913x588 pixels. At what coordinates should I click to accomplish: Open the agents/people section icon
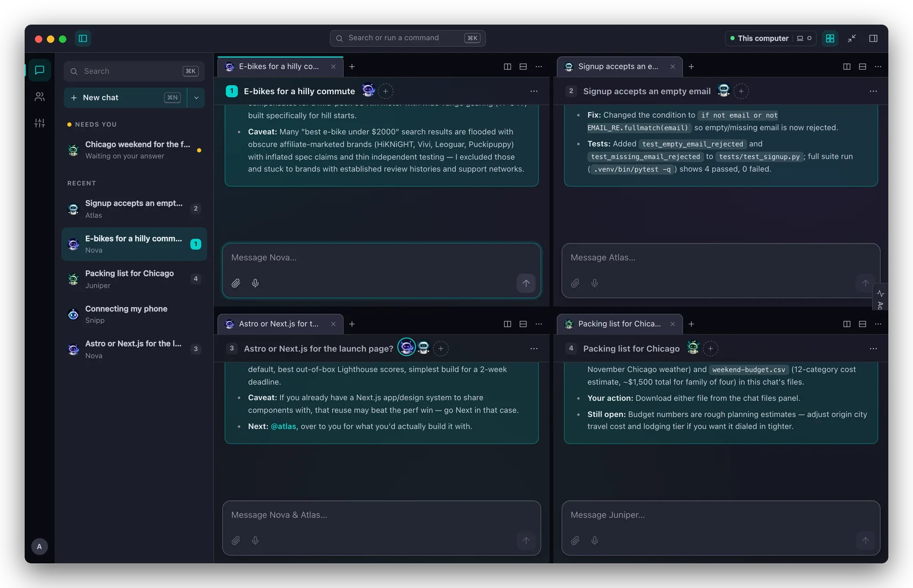coord(40,97)
